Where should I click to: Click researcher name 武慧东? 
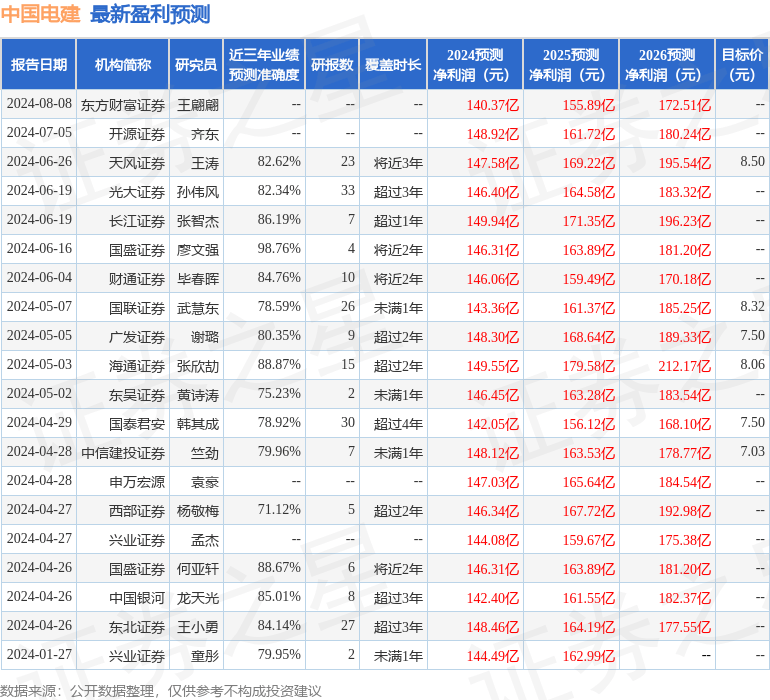pos(198,308)
